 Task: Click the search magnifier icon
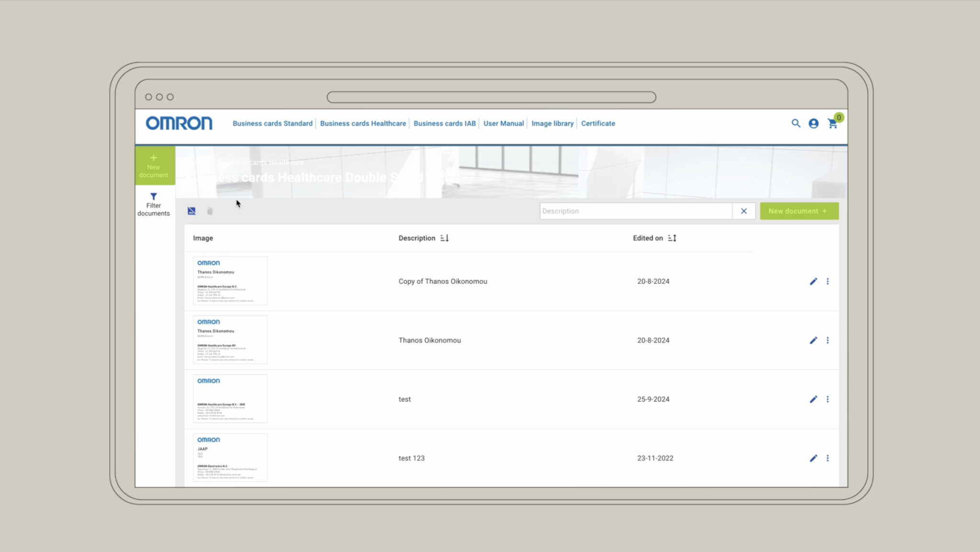[795, 124]
